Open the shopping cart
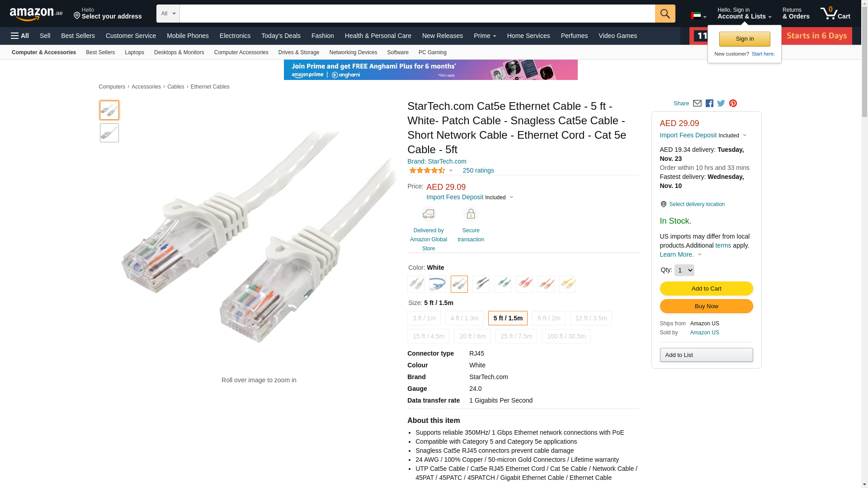This screenshot has width=868, height=488. (835, 14)
